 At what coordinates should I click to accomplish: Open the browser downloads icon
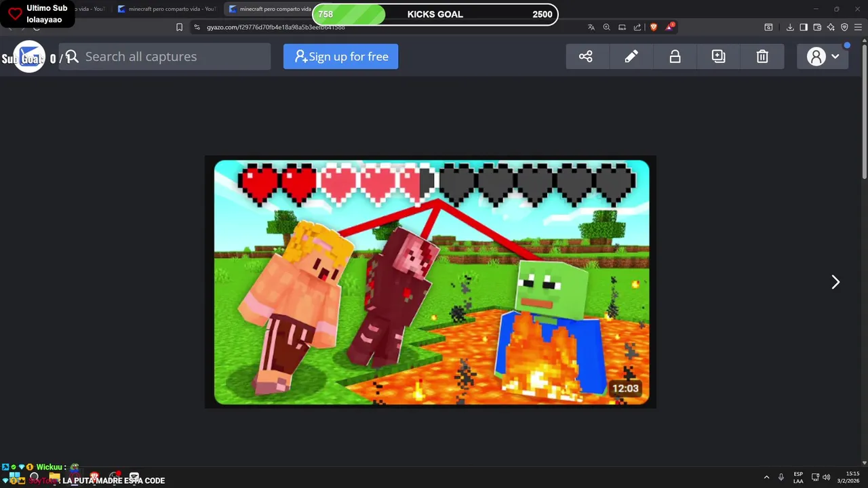click(790, 27)
